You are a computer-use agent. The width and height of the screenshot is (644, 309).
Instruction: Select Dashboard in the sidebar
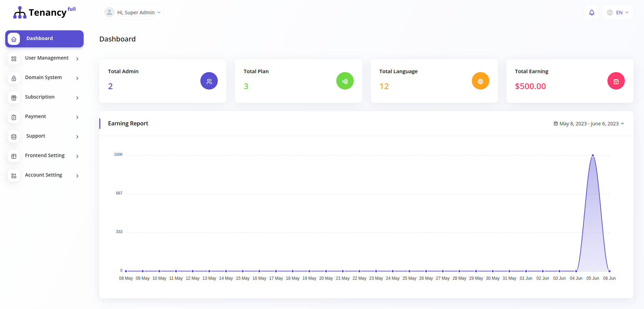pos(44,39)
